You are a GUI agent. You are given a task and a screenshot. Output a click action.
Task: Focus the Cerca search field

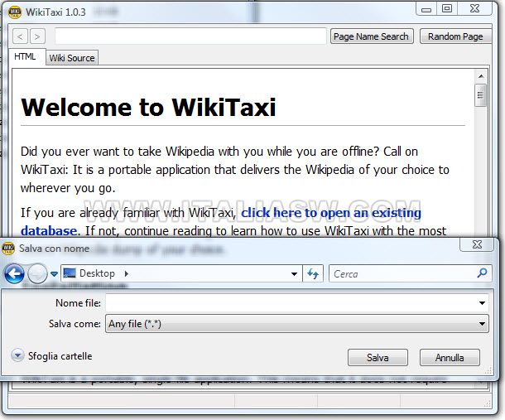point(410,273)
